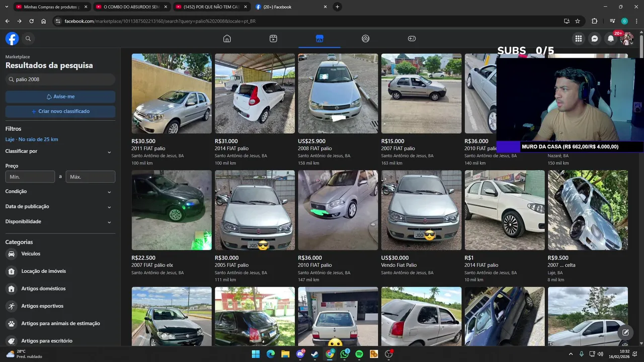Image resolution: width=644 pixels, height=362 pixels.
Task: Open R$30.000 2005 FIAT palio photo
Action: 255,210
